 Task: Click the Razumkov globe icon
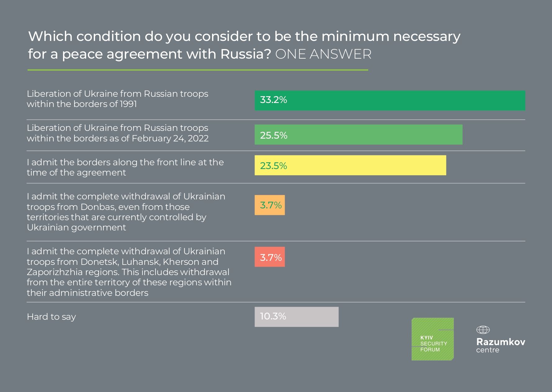483,330
